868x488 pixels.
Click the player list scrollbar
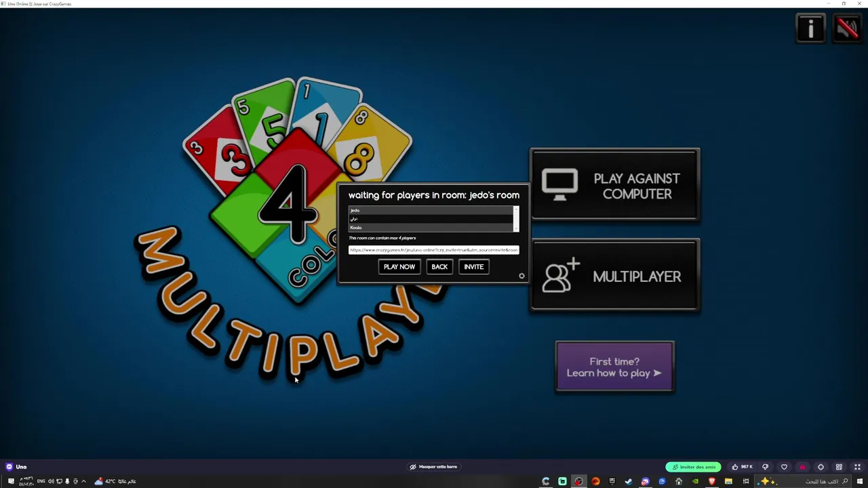[x=516, y=219]
